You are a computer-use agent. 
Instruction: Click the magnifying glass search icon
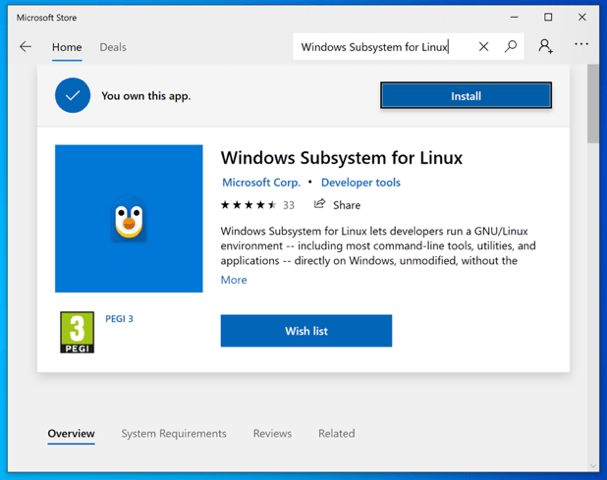510,47
